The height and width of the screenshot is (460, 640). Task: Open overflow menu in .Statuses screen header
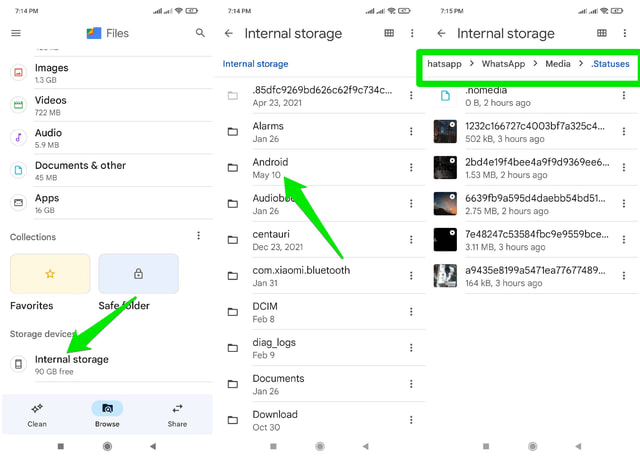point(624,33)
